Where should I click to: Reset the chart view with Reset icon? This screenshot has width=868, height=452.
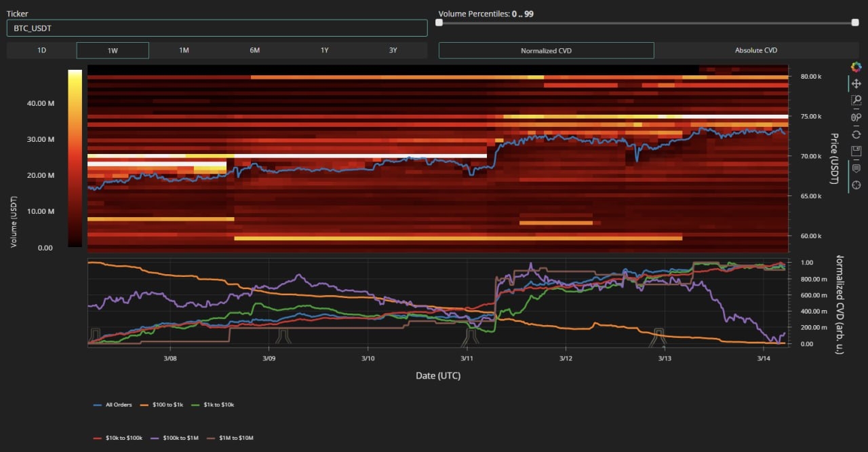coord(856,134)
